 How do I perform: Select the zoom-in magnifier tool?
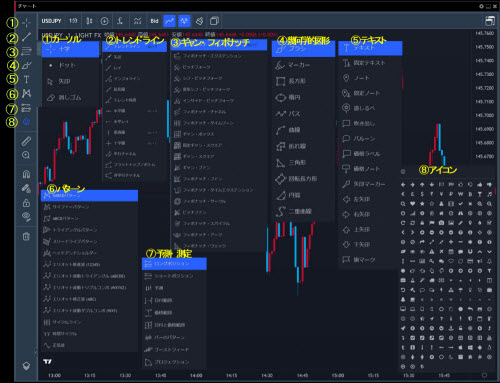[x=26, y=155]
